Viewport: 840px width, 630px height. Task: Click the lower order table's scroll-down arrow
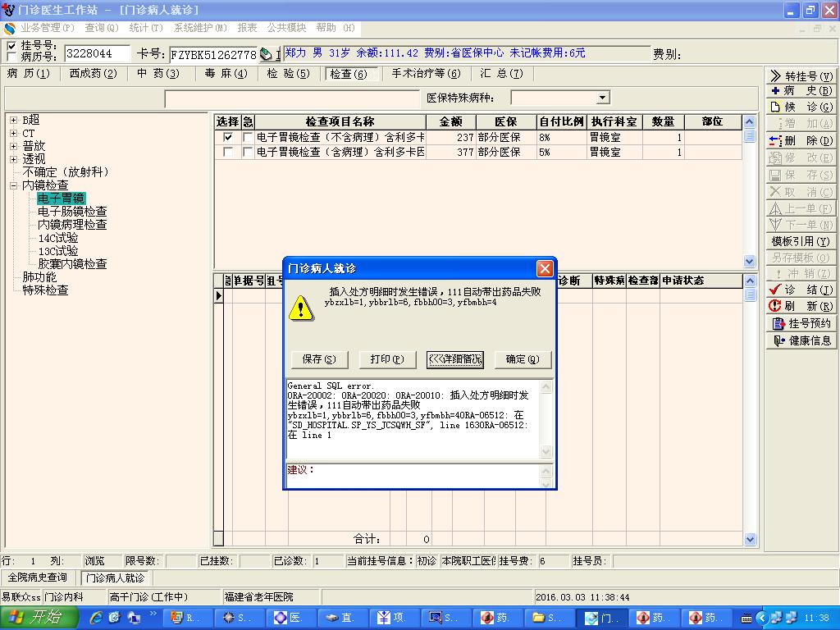point(750,540)
